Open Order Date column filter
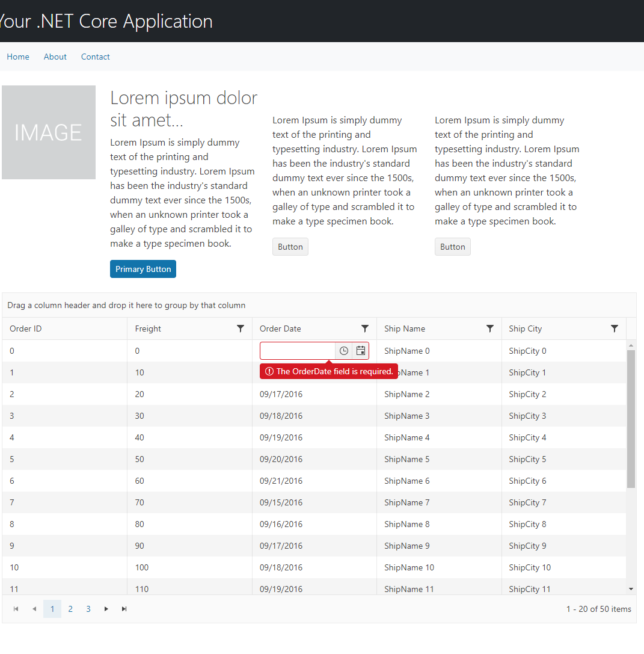This screenshot has height=654, width=644. (365, 329)
